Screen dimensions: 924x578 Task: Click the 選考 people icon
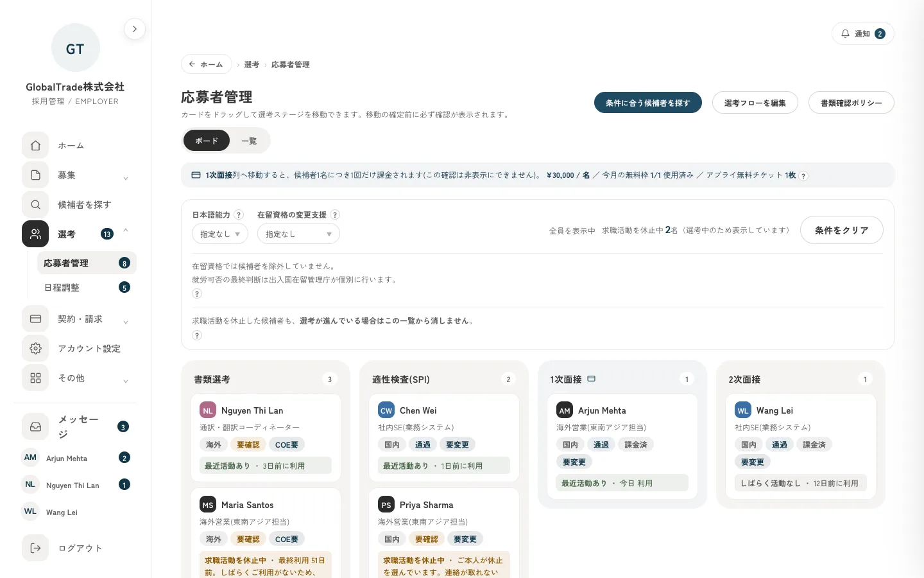[35, 234]
